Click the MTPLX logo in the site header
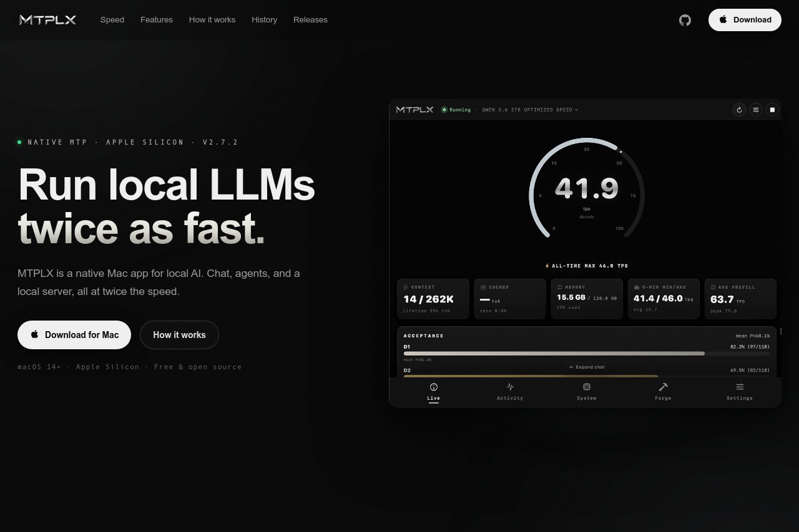 [x=47, y=20]
